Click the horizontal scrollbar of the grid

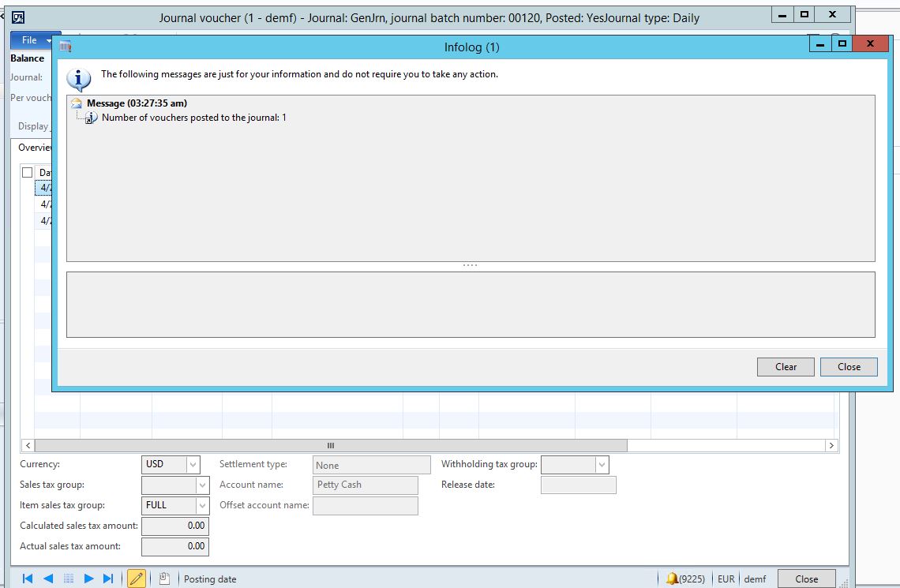tap(331, 445)
